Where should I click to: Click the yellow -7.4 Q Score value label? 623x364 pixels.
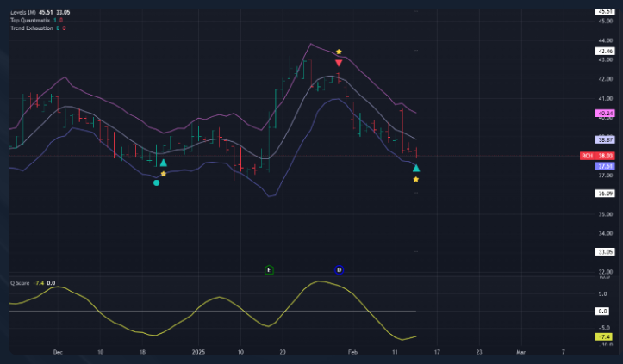point(603,336)
